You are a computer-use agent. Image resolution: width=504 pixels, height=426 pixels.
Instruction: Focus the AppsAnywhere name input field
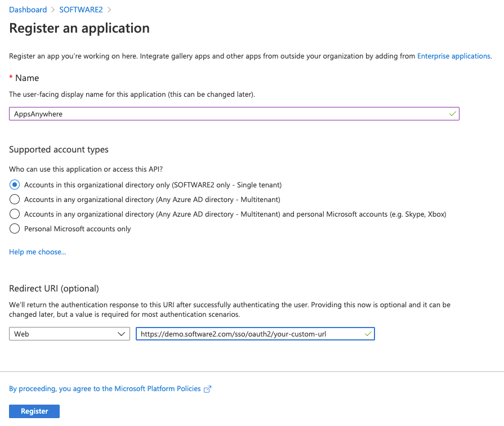tap(225, 114)
